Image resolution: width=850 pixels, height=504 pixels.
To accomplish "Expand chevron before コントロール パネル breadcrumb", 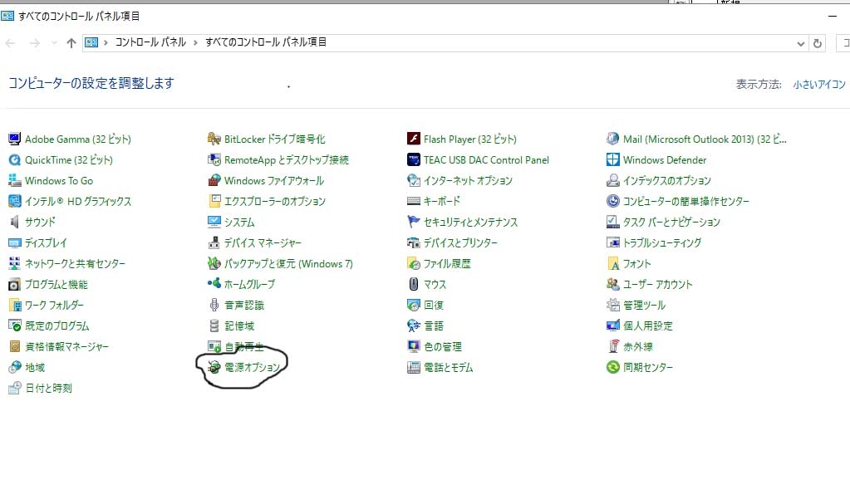I will pyautogui.click(x=106, y=42).
